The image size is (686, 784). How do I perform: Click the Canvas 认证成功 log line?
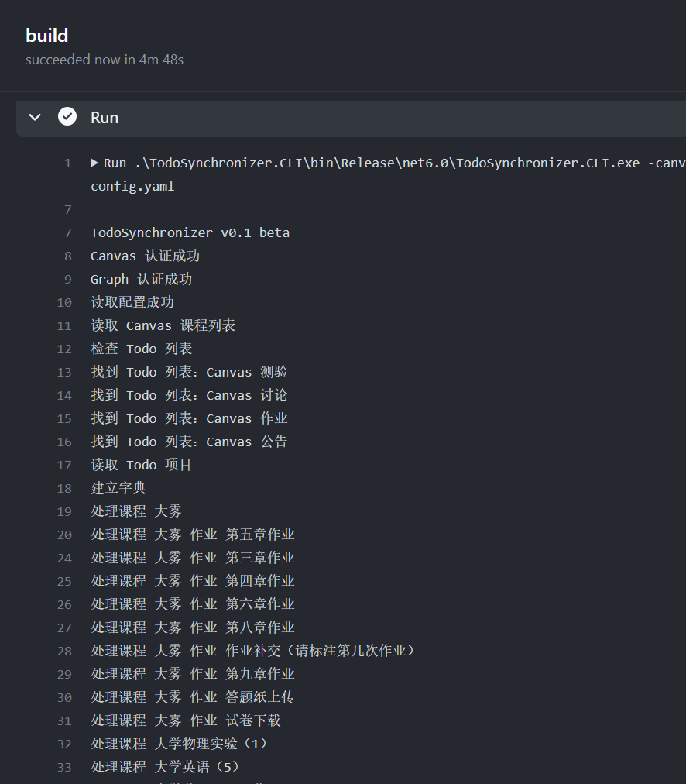pyautogui.click(x=145, y=256)
